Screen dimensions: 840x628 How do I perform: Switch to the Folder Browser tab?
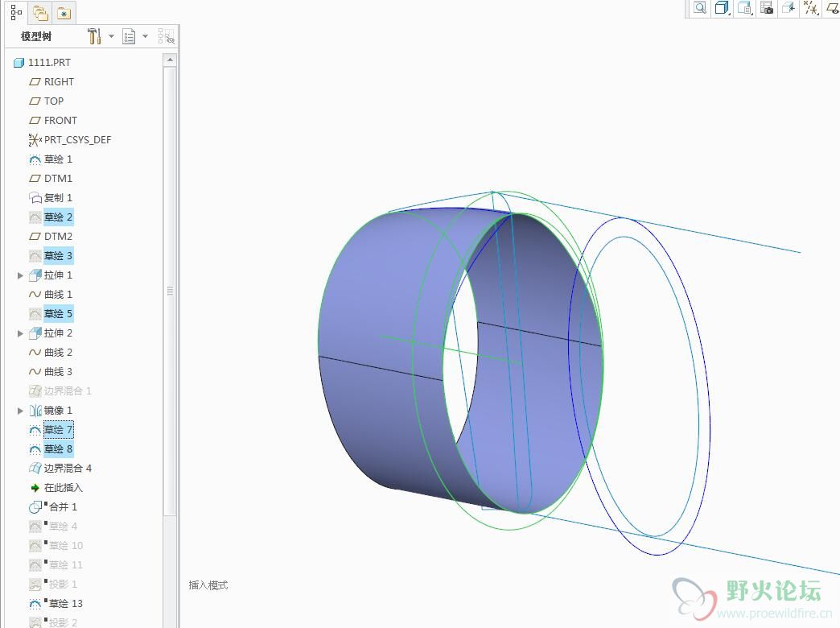pyautogui.click(x=41, y=12)
